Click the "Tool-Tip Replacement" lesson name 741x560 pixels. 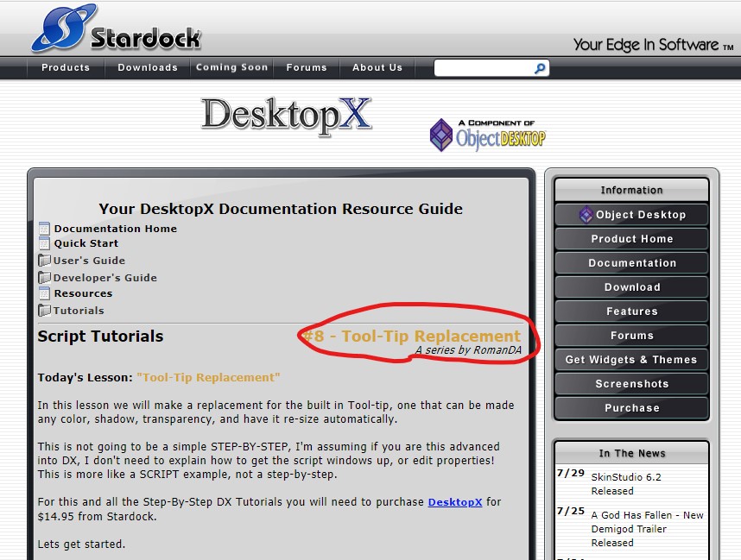pyautogui.click(x=208, y=377)
